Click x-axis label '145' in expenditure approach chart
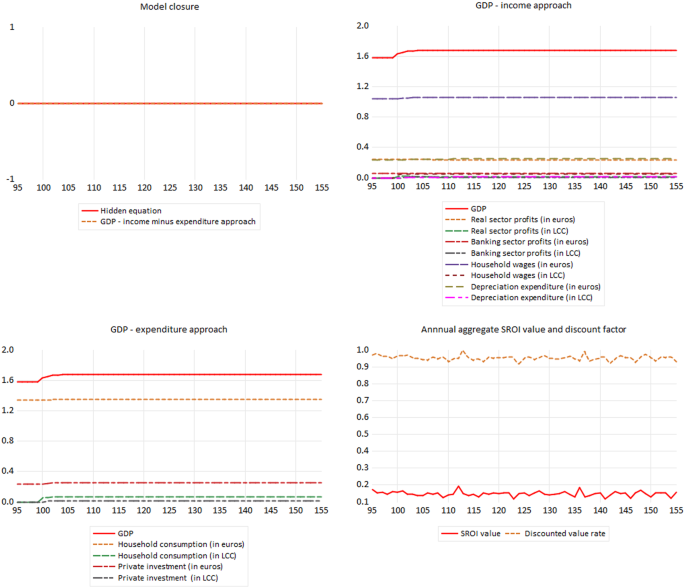This screenshot has height=588, width=685. pos(271,510)
